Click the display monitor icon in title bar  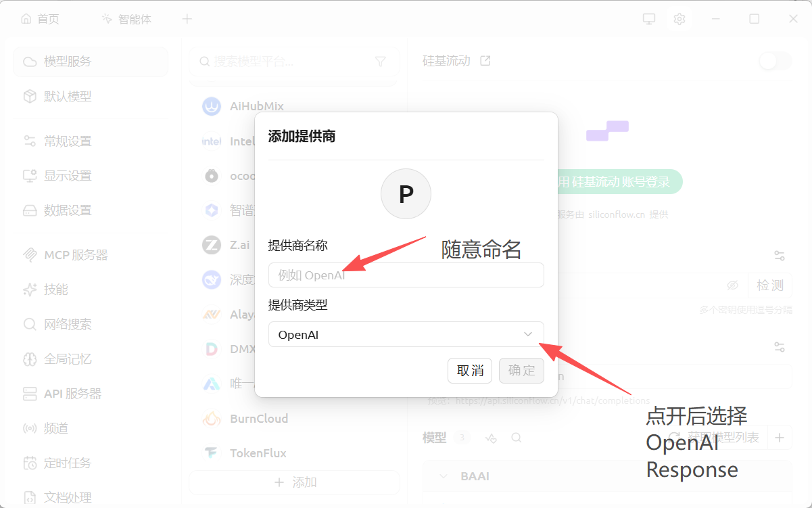tap(649, 19)
